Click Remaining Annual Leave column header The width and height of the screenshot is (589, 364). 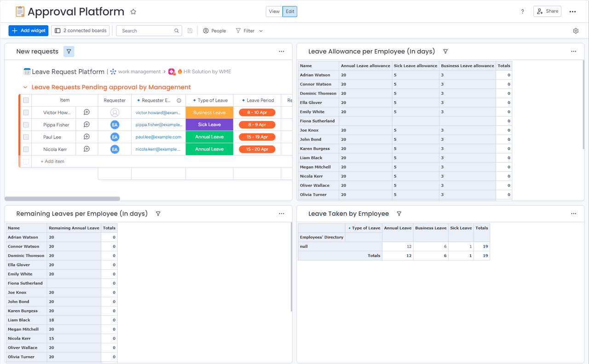tap(74, 228)
